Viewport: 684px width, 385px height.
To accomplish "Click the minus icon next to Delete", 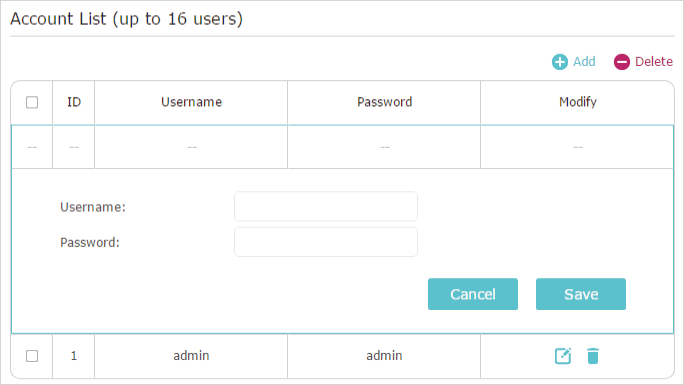I will tap(622, 62).
